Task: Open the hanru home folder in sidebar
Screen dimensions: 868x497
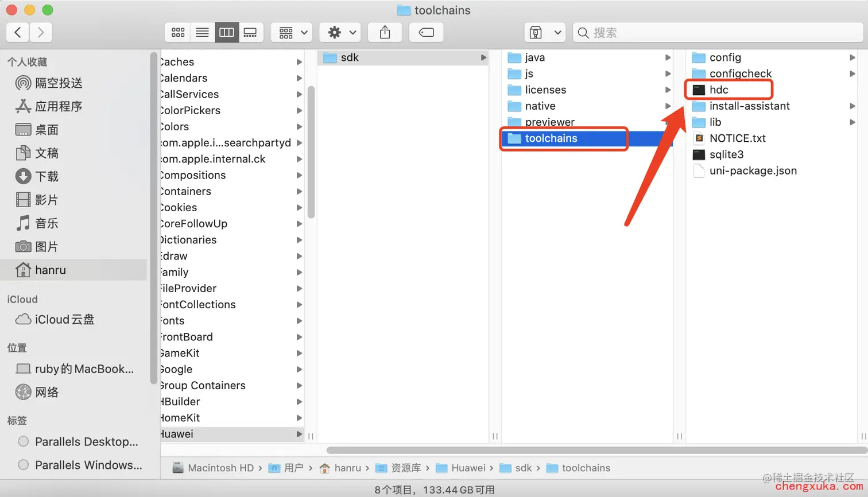Action: [73, 270]
